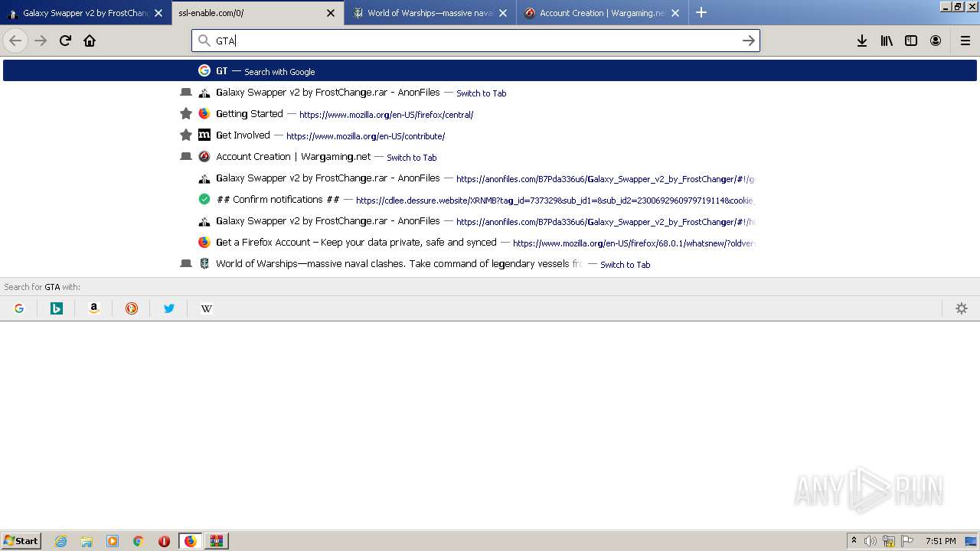The image size is (980, 551).
Task: Search with Twitter engine icon
Action: 169,308
